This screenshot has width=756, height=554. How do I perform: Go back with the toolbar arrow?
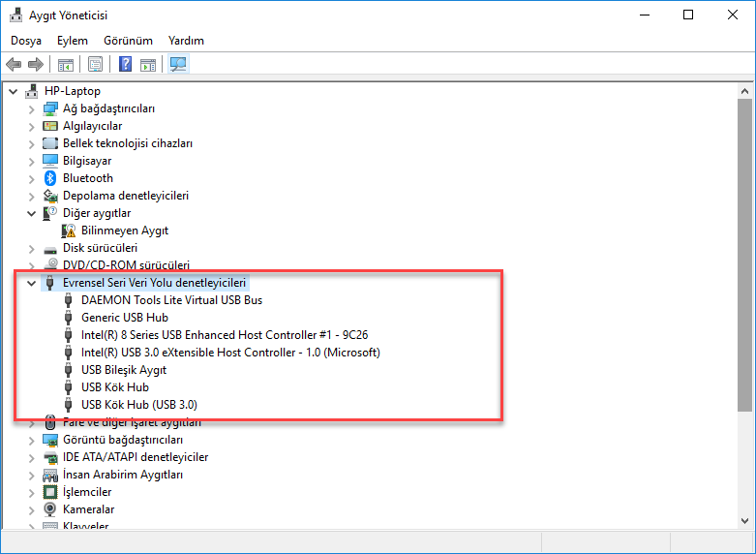tap(14, 64)
